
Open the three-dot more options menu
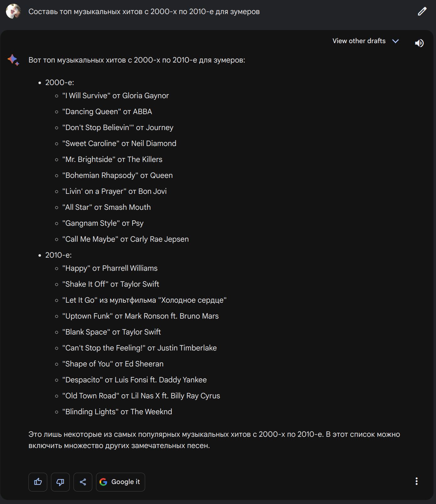416,481
